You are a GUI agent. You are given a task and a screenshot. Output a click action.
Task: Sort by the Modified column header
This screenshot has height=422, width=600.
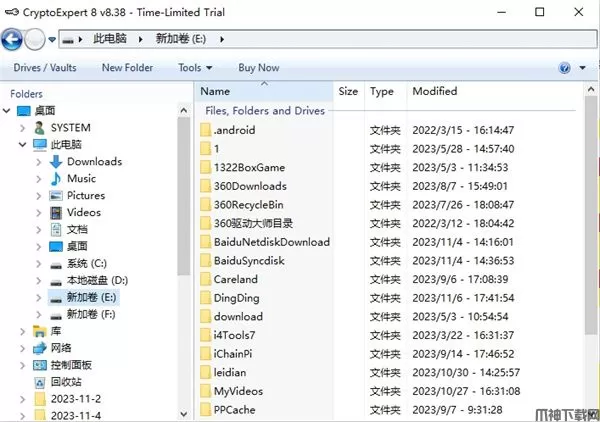pos(435,91)
